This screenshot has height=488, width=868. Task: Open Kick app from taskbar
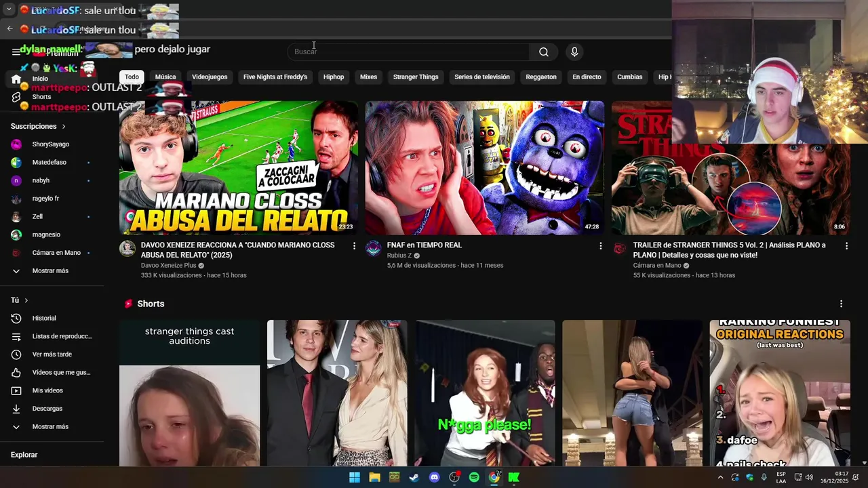514,477
